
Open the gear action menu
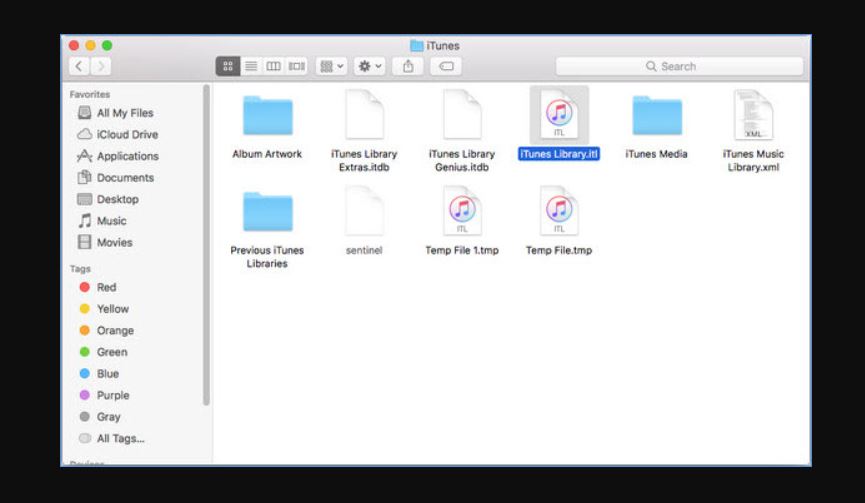pos(370,66)
